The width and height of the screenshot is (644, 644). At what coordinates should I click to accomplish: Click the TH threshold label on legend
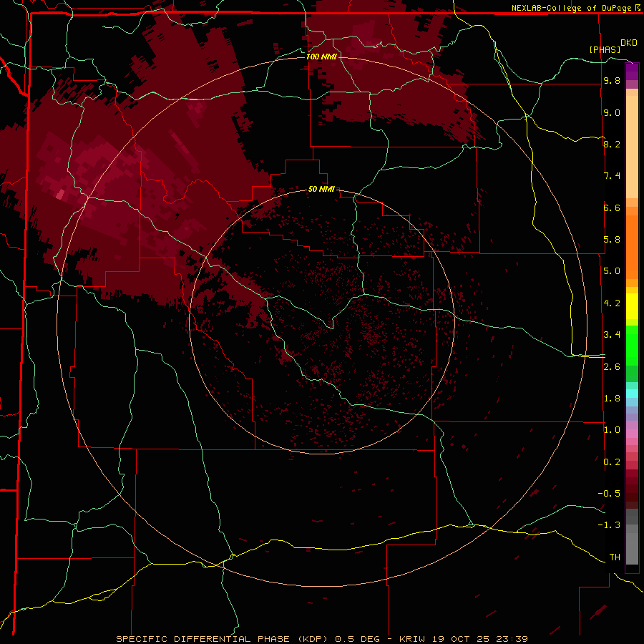coord(615,557)
